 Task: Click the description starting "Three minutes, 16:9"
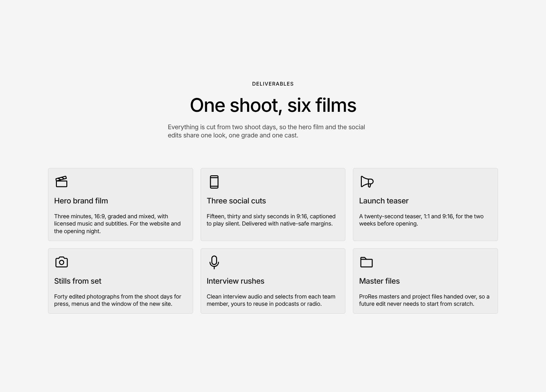[x=118, y=224]
